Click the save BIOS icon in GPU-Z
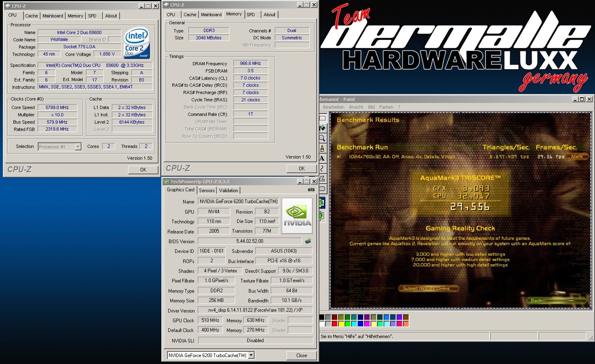This screenshot has width=595, height=364. point(308,241)
